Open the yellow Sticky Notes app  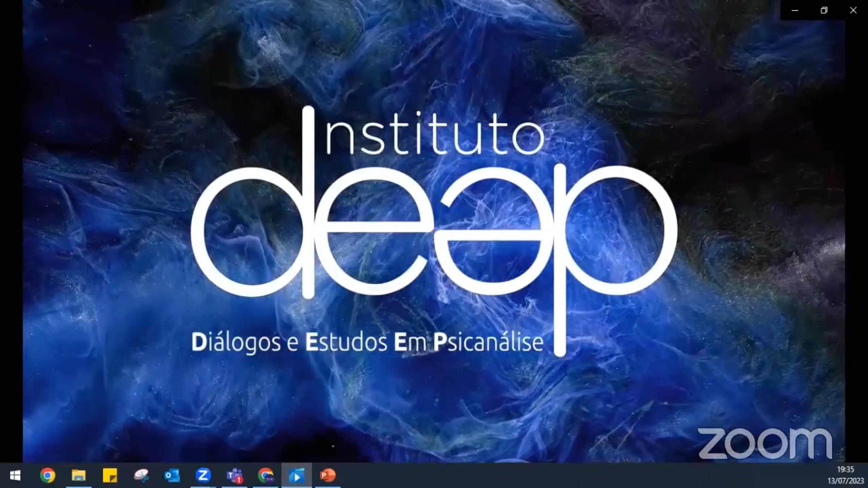coord(110,476)
